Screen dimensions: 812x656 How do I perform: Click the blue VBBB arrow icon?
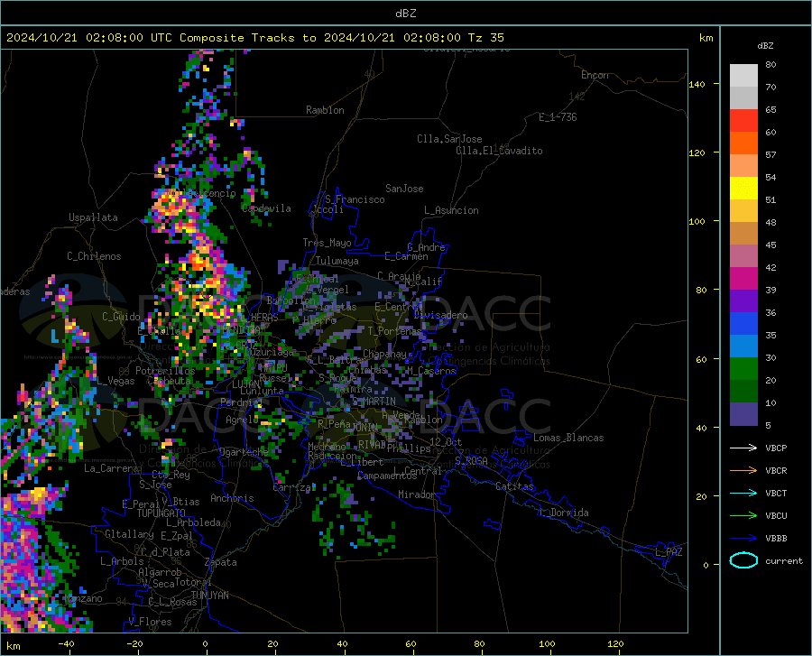[743, 538]
